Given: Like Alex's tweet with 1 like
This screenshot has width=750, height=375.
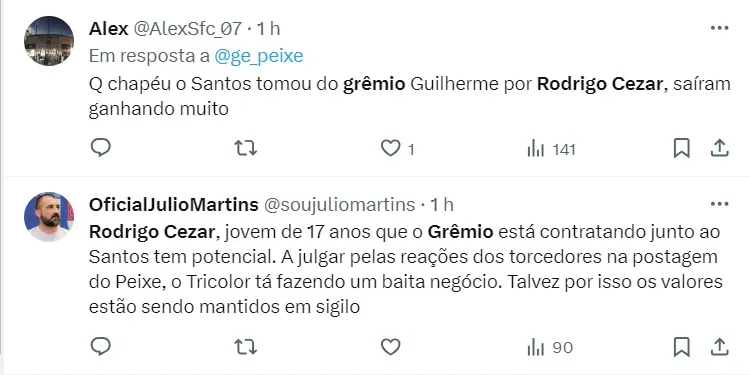Looking at the screenshot, I should [397, 149].
